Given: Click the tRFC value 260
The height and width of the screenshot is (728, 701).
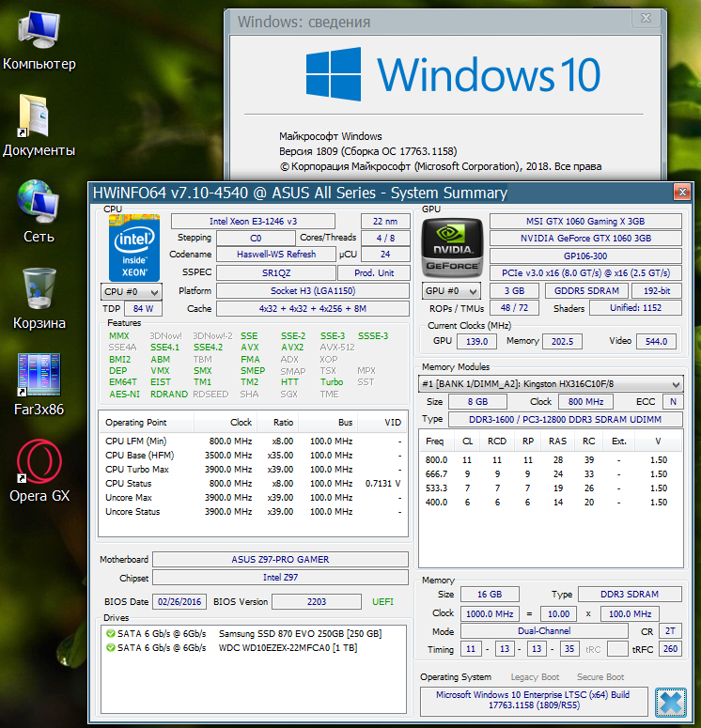Looking at the screenshot, I should [670, 648].
